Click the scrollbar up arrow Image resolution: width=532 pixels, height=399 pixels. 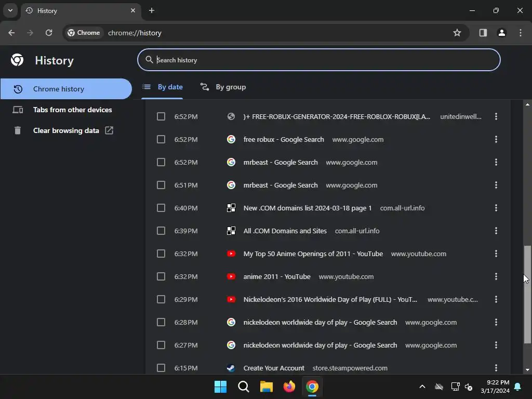coord(527,104)
